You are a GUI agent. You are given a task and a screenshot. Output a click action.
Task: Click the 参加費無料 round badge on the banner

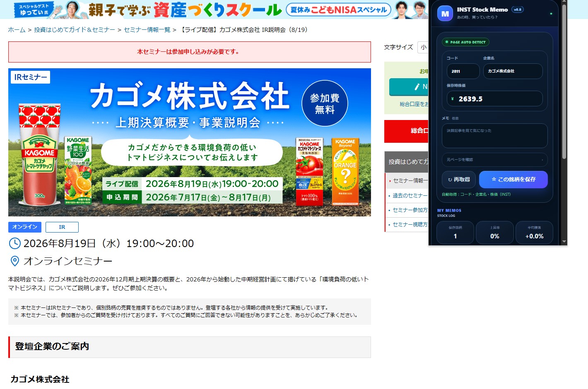click(325, 103)
